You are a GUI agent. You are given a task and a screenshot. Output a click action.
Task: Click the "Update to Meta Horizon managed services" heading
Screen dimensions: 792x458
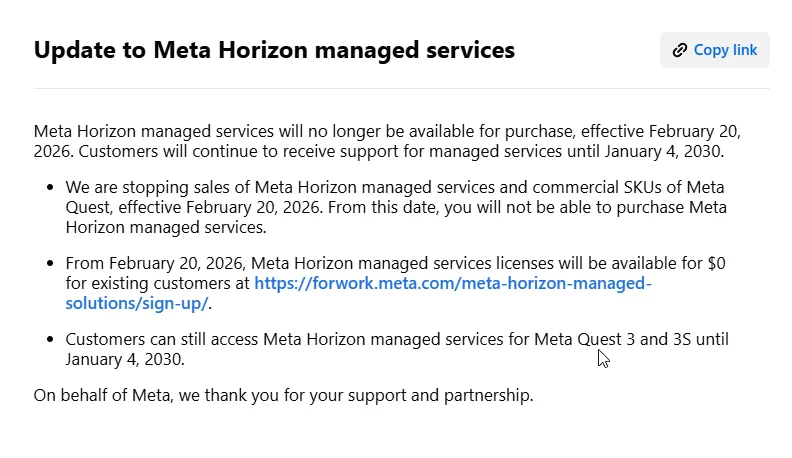point(274,49)
